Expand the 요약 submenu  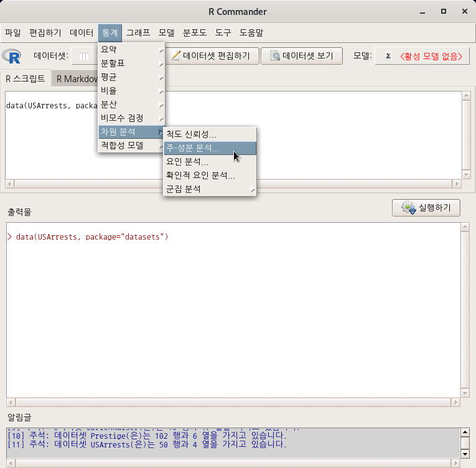click(132, 50)
